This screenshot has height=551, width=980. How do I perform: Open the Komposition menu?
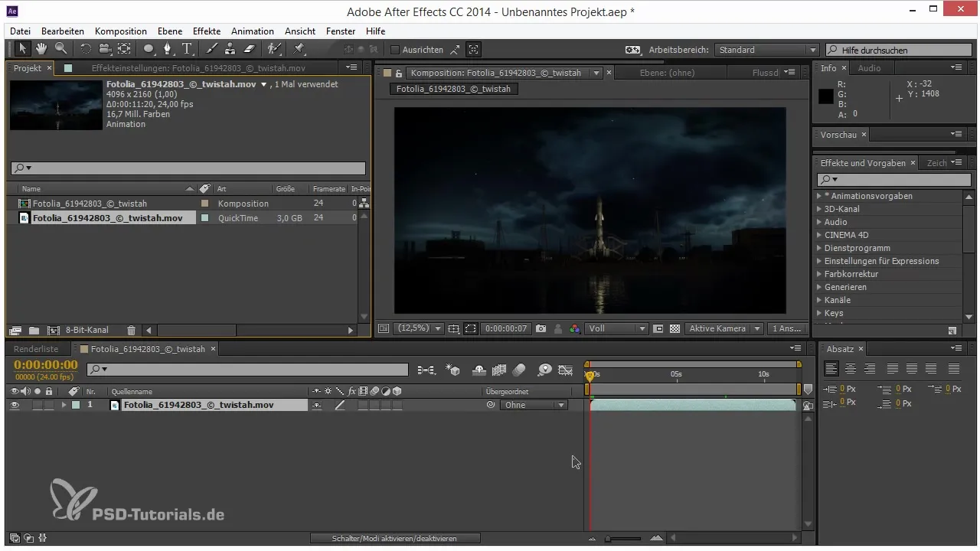tap(121, 31)
